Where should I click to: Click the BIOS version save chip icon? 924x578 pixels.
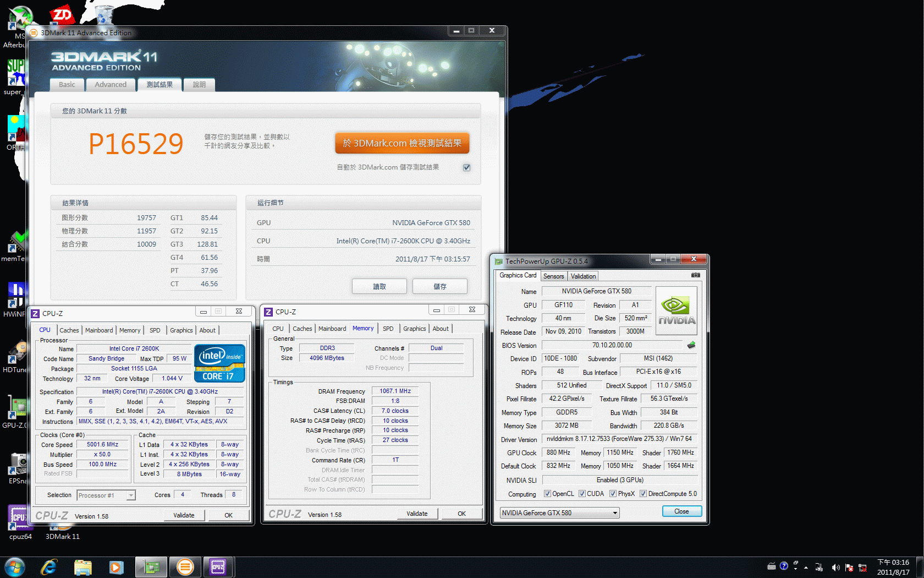click(691, 345)
